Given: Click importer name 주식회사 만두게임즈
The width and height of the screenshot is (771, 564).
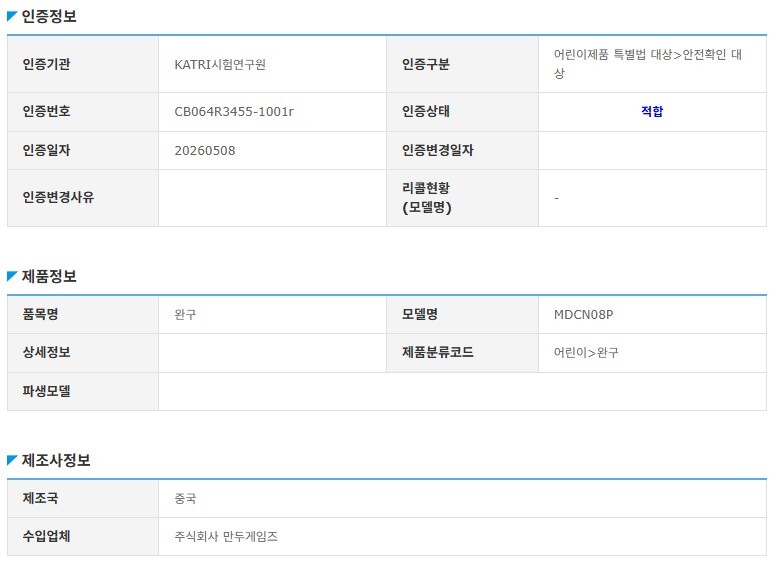Looking at the screenshot, I should point(226,536).
